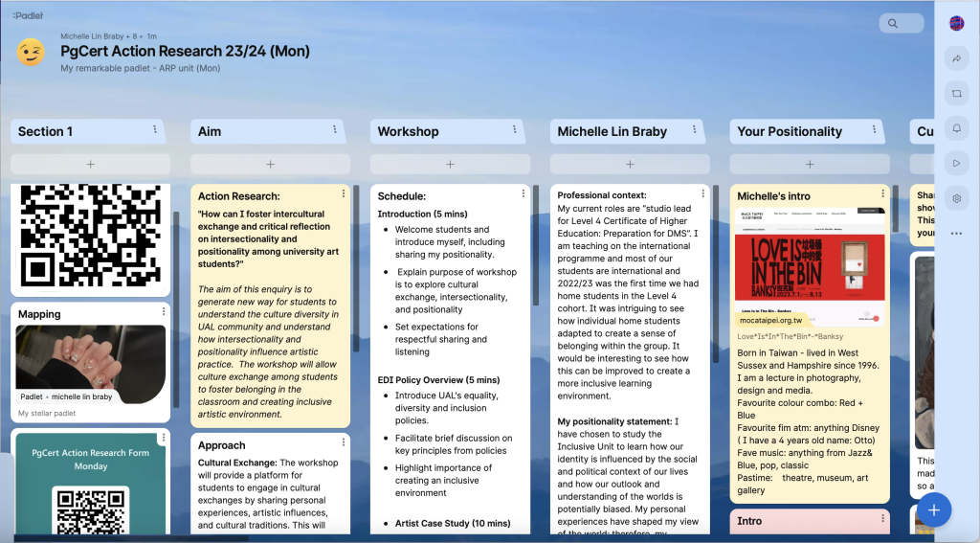Screen dimensions: 980x543
Task: Click the blue add post plus button
Action: [x=934, y=509]
